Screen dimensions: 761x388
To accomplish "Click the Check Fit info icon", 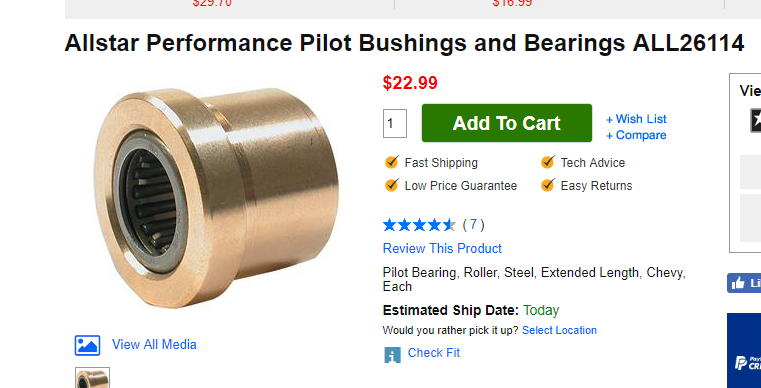I will [x=393, y=355].
